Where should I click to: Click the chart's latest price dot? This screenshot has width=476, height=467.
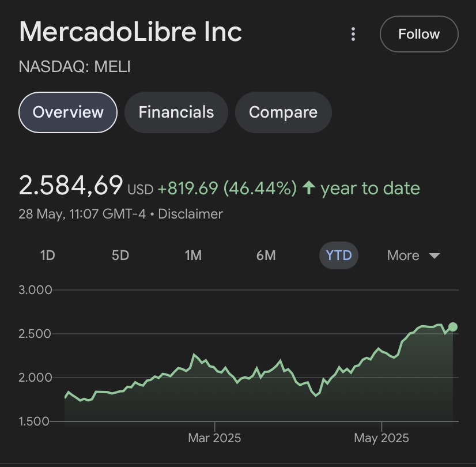[453, 327]
